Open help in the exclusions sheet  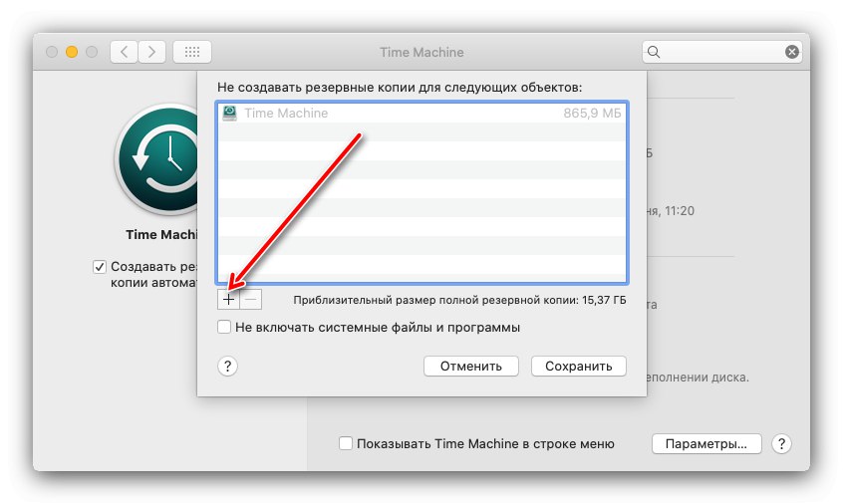(227, 366)
